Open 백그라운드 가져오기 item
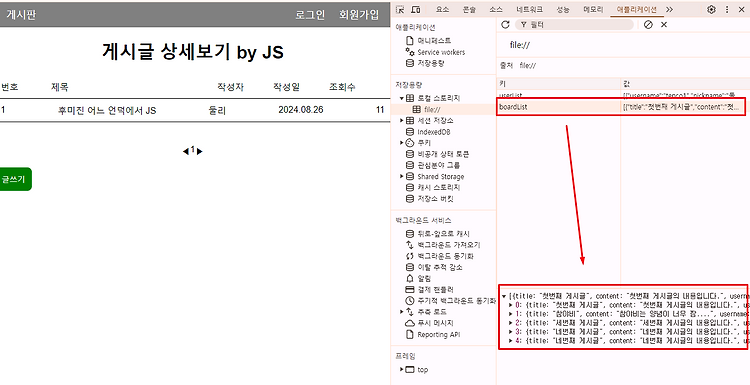The image size is (750, 385). coord(442,245)
